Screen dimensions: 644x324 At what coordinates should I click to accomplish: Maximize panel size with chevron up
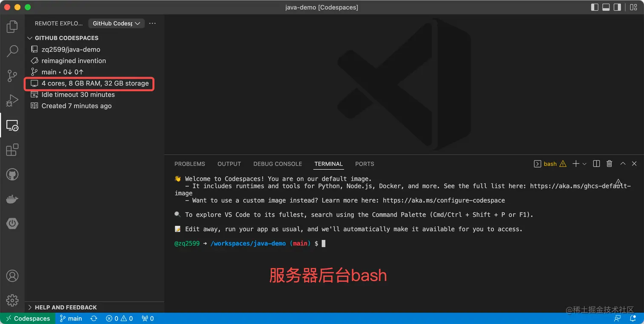tap(623, 164)
